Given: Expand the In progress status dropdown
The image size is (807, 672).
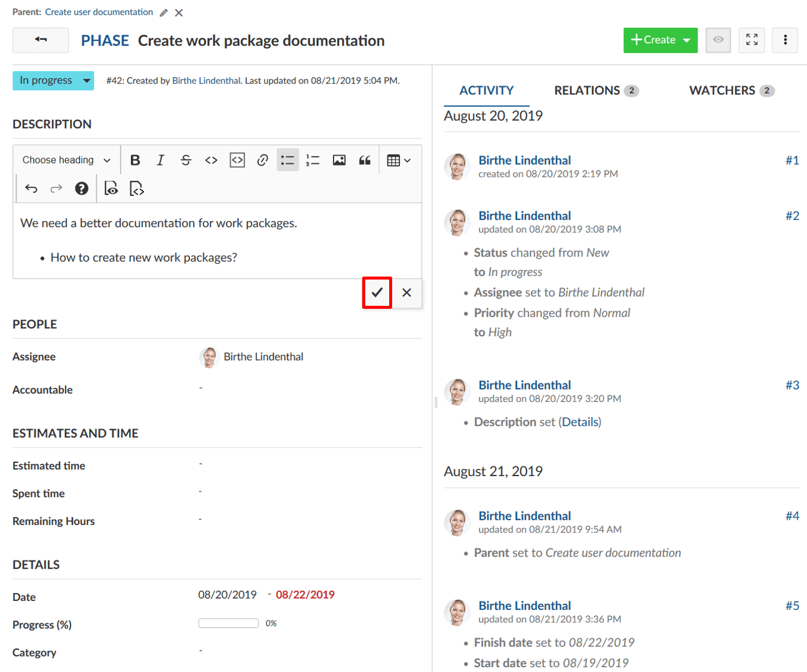Looking at the screenshot, I should tap(53, 81).
